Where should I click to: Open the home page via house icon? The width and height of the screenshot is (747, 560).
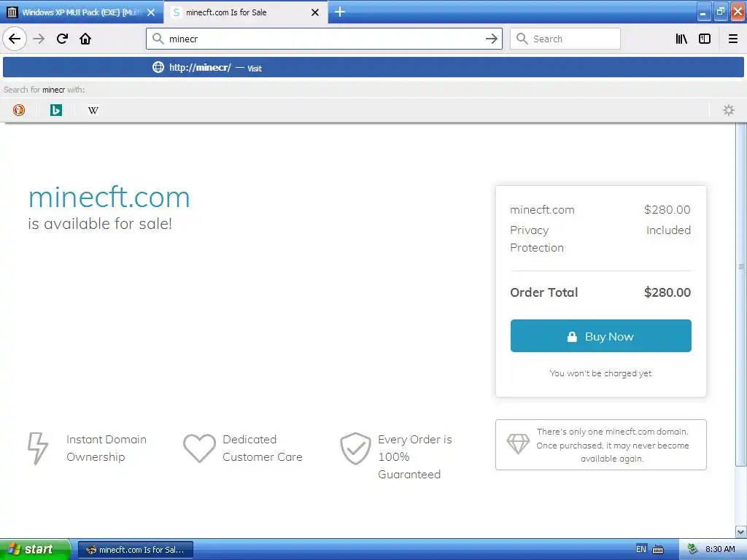[85, 39]
